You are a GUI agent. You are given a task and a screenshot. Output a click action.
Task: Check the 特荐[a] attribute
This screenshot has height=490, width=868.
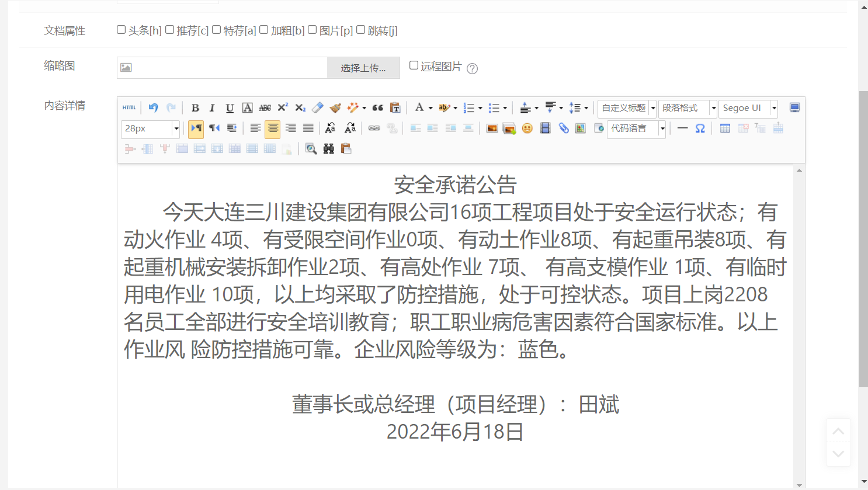point(217,30)
